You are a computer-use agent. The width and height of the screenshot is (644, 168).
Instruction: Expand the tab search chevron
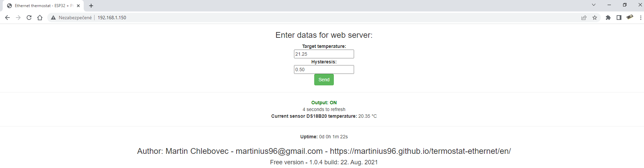[594, 5]
